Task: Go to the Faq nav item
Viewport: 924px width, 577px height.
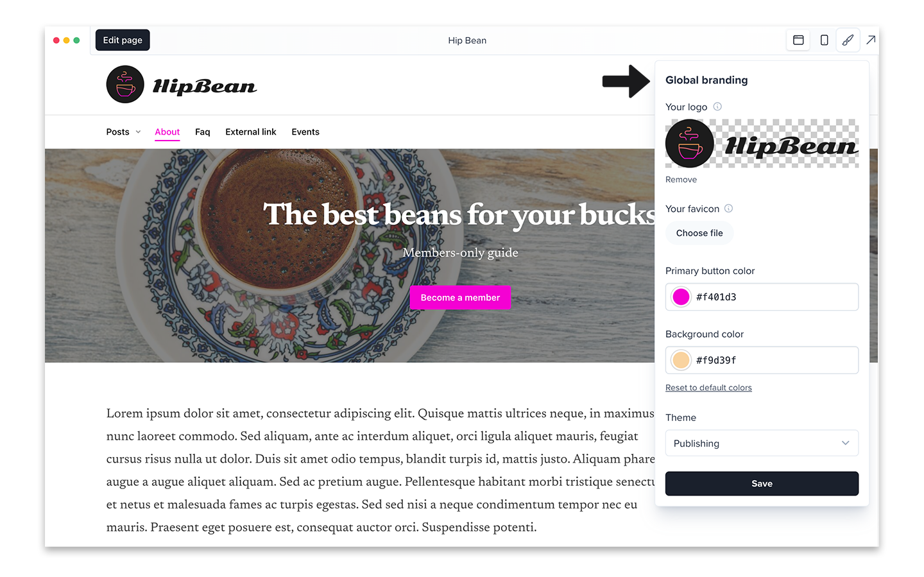Action: (x=203, y=132)
